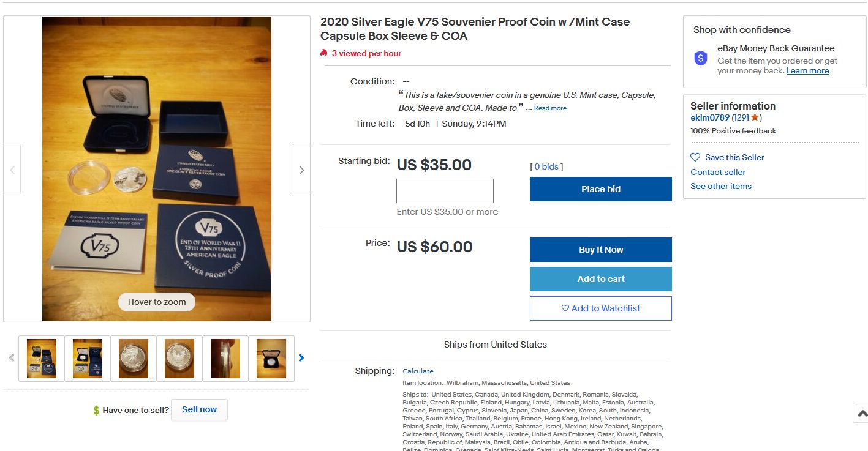Click the Sell now button
868x451 pixels.
click(199, 409)
